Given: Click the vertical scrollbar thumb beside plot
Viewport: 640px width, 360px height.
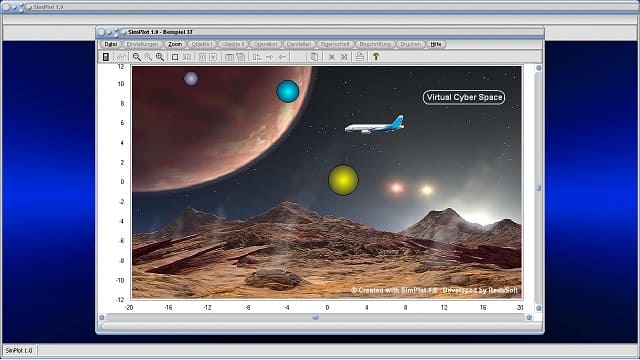Looking at the screenshot, I should click(538, 188).
